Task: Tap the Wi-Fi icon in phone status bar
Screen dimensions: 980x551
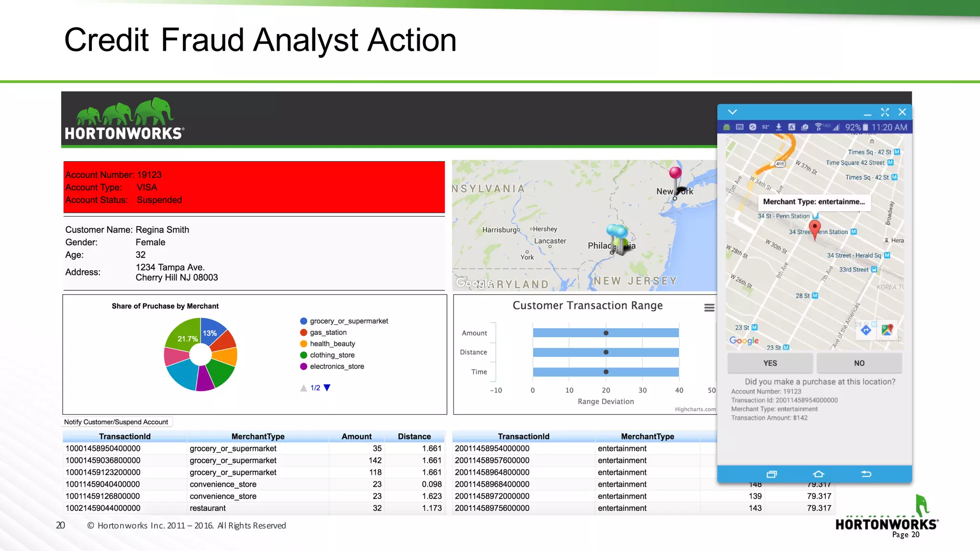Action: (818, 127)
